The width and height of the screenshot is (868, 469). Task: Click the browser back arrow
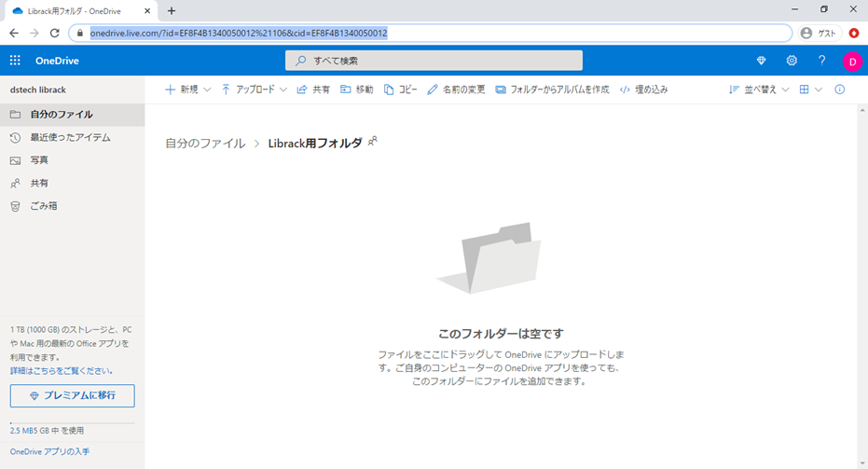pyautogui.click(x=14, y=34)
